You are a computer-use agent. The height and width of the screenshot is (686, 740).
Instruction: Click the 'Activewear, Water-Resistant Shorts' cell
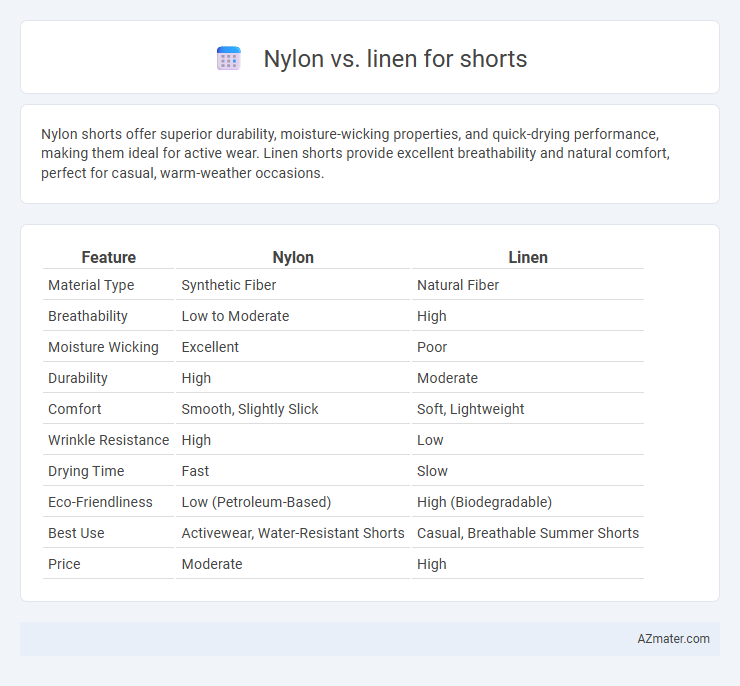pyautogui.click(x=293, y=533)
